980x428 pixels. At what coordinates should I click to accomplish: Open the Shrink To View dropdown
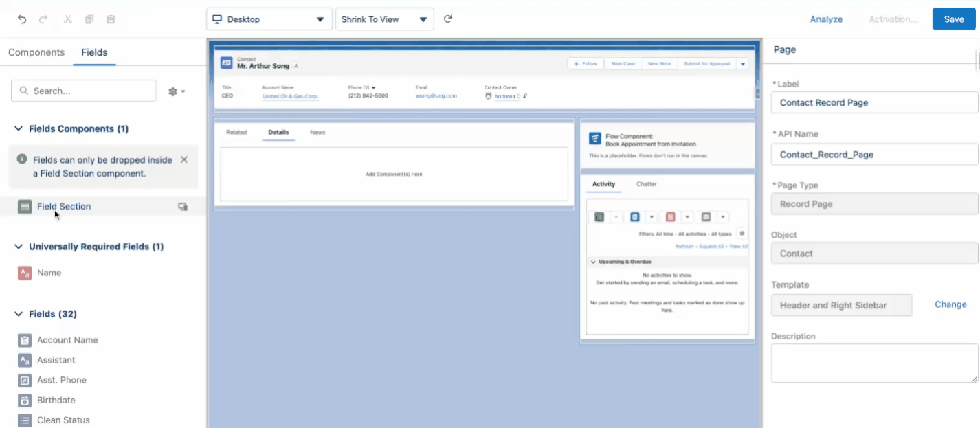coord(384,19)
